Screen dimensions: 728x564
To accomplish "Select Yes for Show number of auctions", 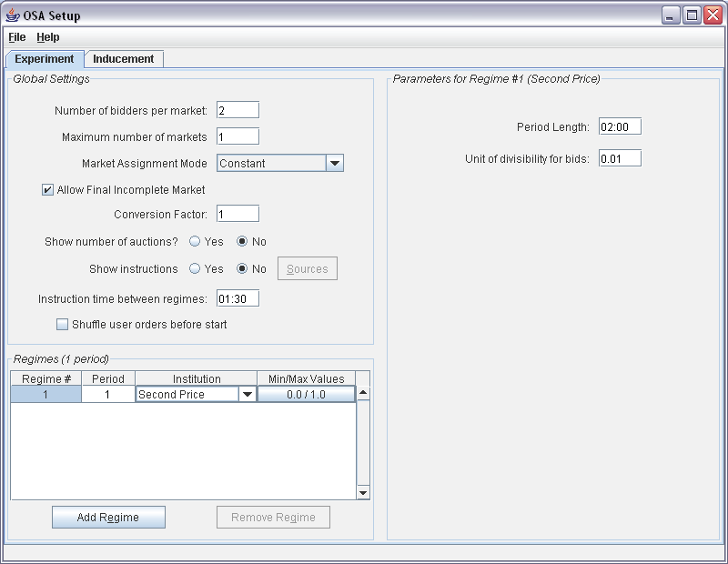I will click(195, 242).
